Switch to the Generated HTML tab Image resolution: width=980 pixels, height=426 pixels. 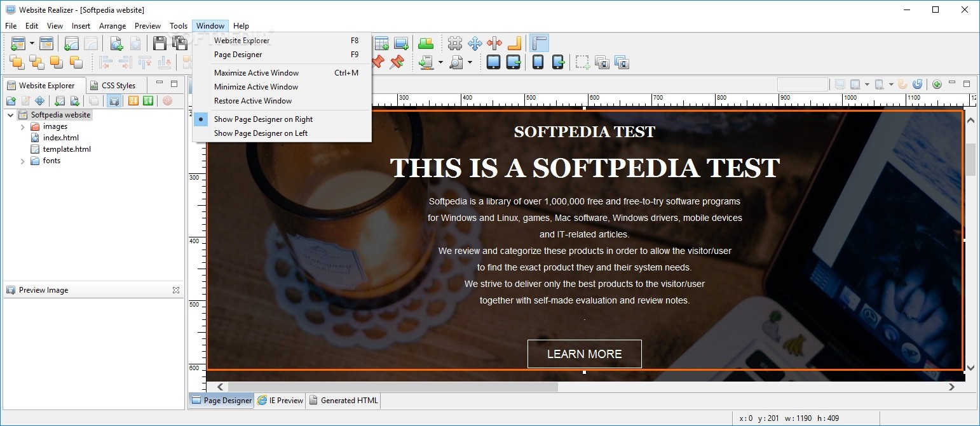coord(343,401)
